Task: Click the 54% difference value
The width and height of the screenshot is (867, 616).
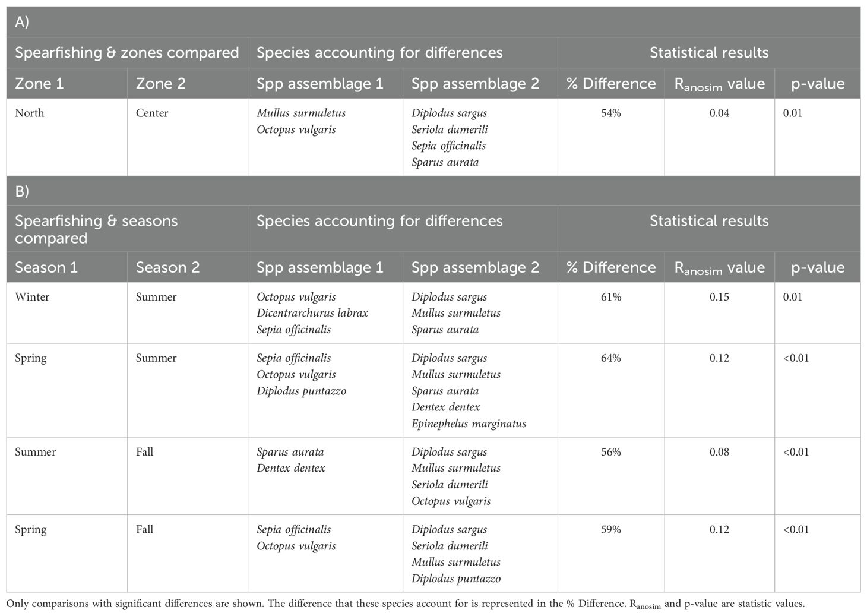Action: (x=611, y=113)
